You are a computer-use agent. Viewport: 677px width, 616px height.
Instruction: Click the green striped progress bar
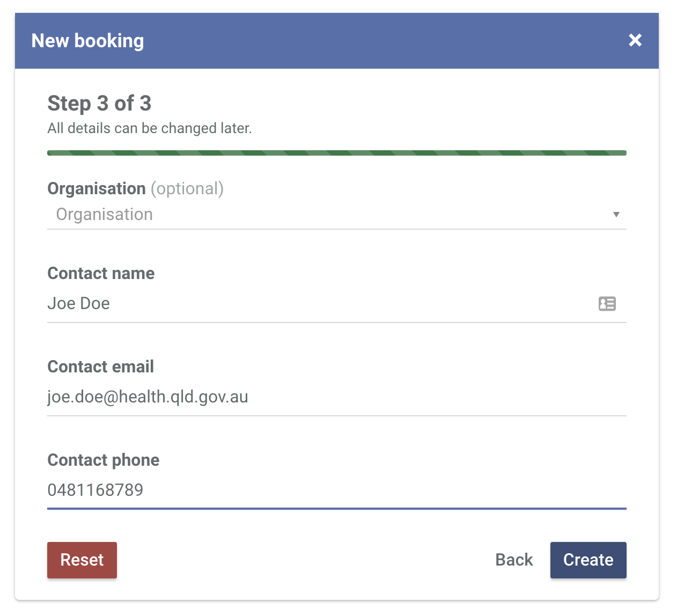[x=337, y=153]
